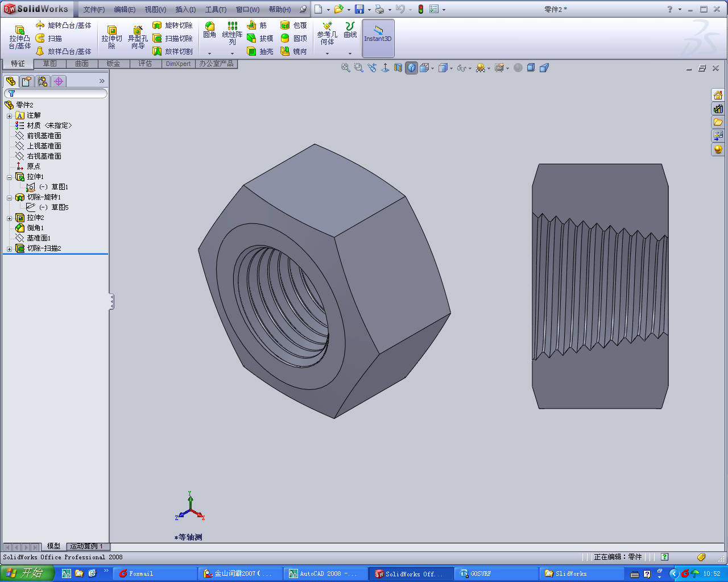The image size is (728, 582).
Task: Click the Rib (筋) tool
Action: pos(257,26)
